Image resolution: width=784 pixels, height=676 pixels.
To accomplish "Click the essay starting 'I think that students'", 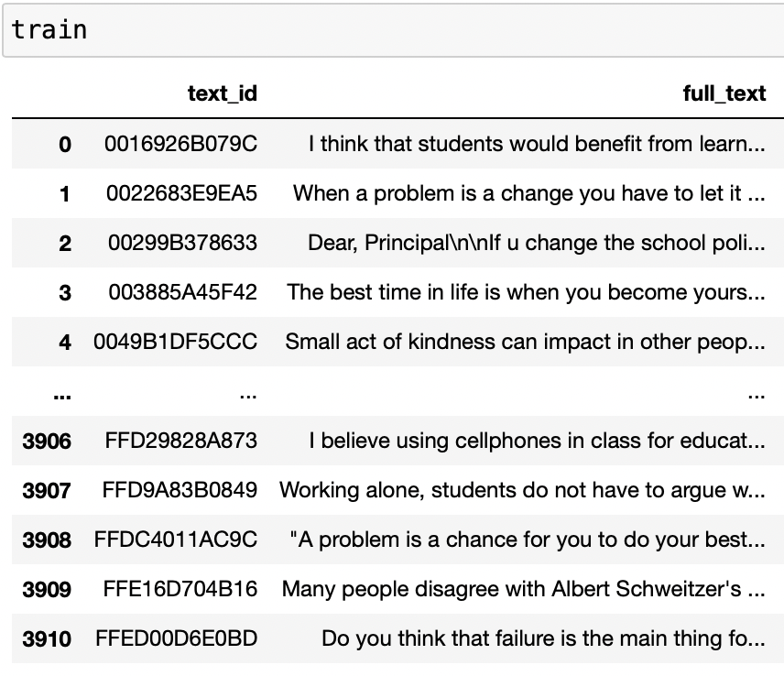I will (x=537, y=144).
